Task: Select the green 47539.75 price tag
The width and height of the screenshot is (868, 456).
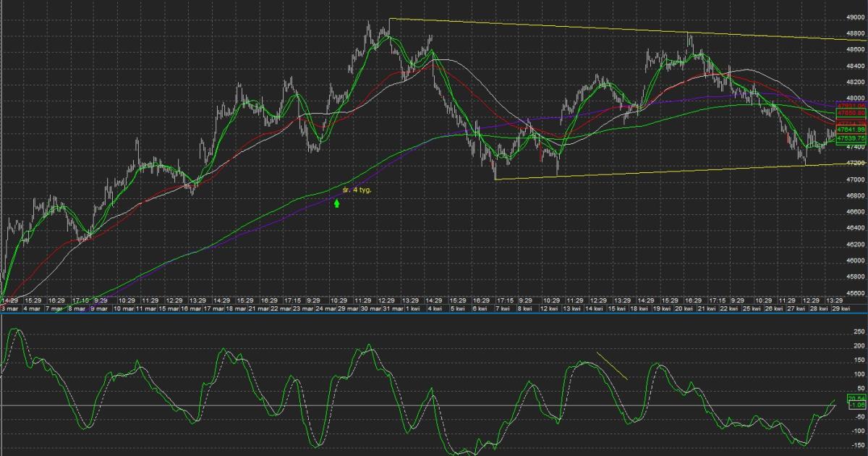Action: (x=851, y=138)
